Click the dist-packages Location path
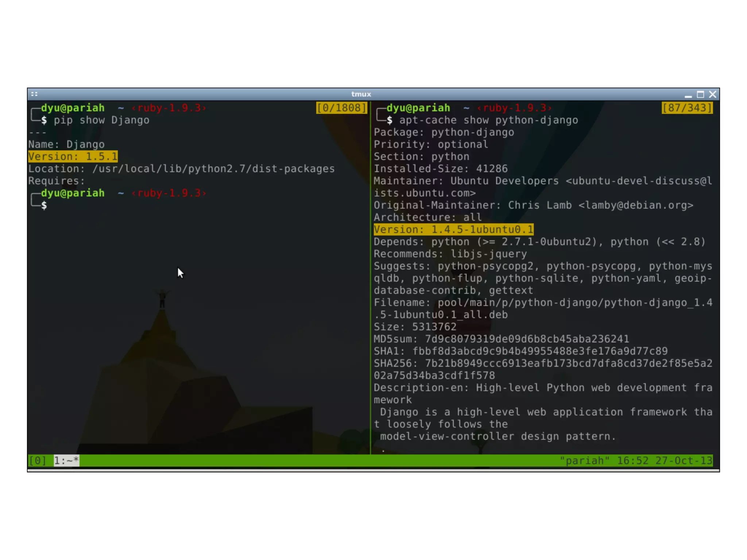 click(x=213, y=169)
